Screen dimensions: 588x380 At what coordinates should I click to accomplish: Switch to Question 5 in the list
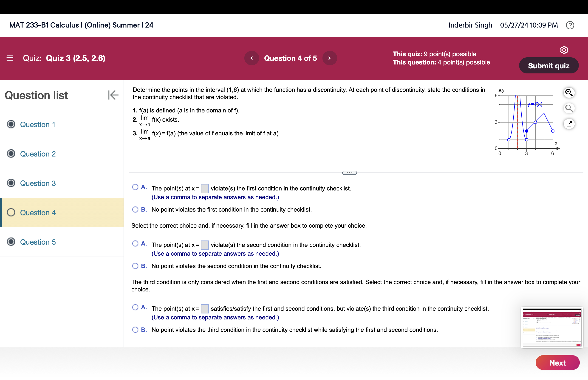(38, 242)
